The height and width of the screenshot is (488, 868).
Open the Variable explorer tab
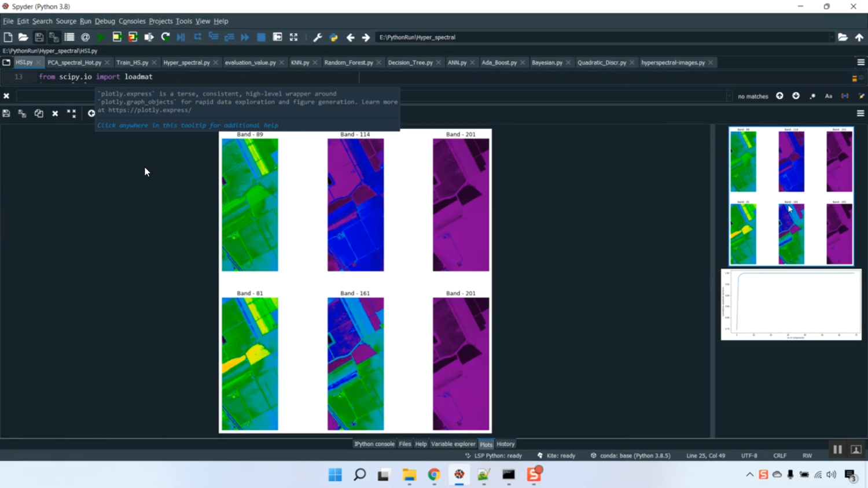pos(453,444)
